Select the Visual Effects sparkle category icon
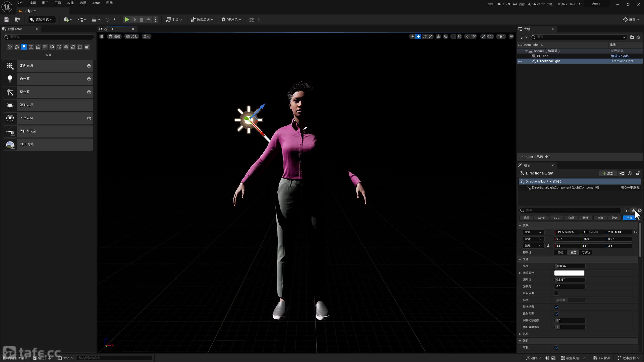Screen dimensions: 644x362 59,47
